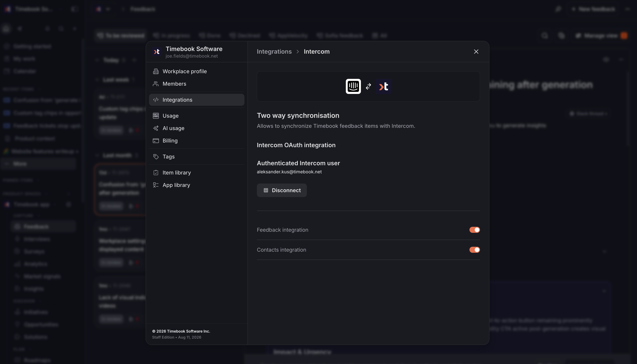Click the Two way synchronisation heading
Viewport: 637px width, 364px height.
tap(298, 116)
